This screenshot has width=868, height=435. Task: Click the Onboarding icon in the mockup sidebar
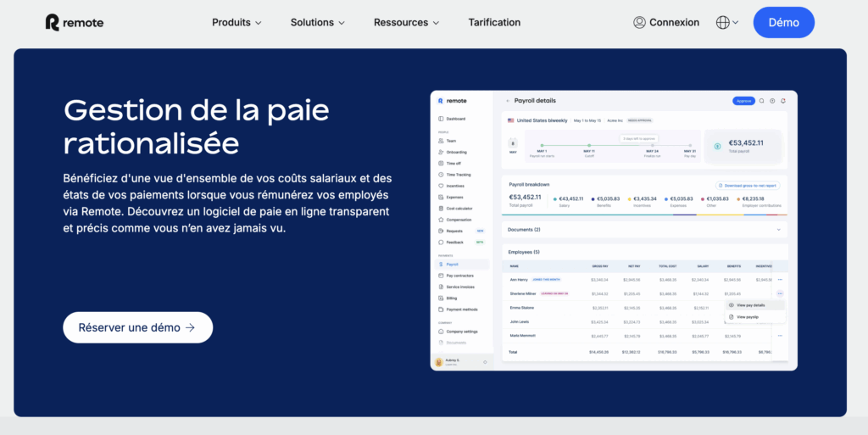pos(441,152)
